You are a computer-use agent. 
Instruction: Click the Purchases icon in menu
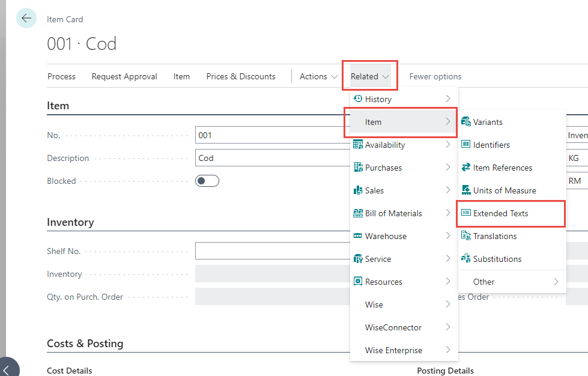pos(358,168)
